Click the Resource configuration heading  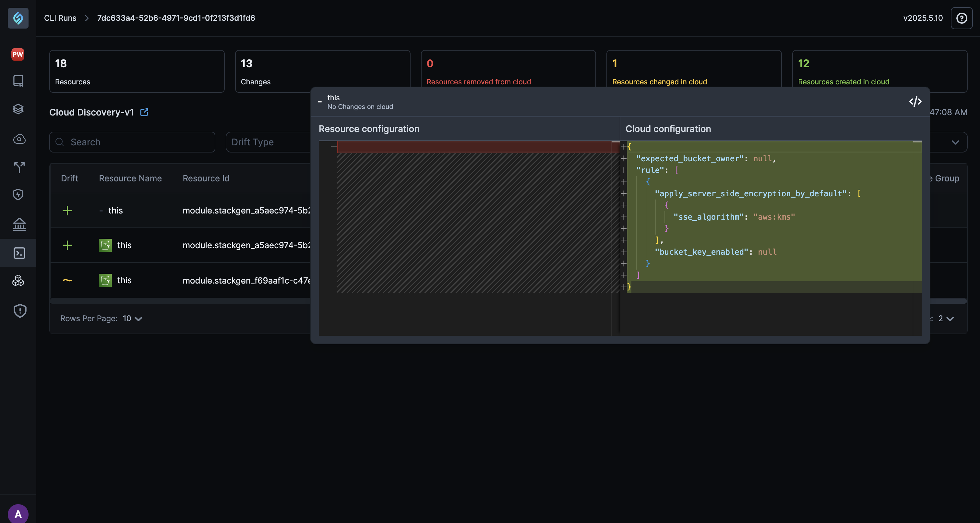click(369, 129)
